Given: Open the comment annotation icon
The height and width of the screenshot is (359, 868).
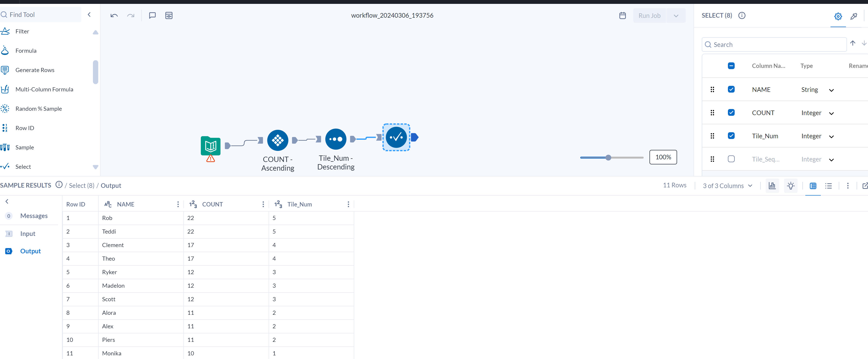Looking at the screenshot, I should point(152,15).
